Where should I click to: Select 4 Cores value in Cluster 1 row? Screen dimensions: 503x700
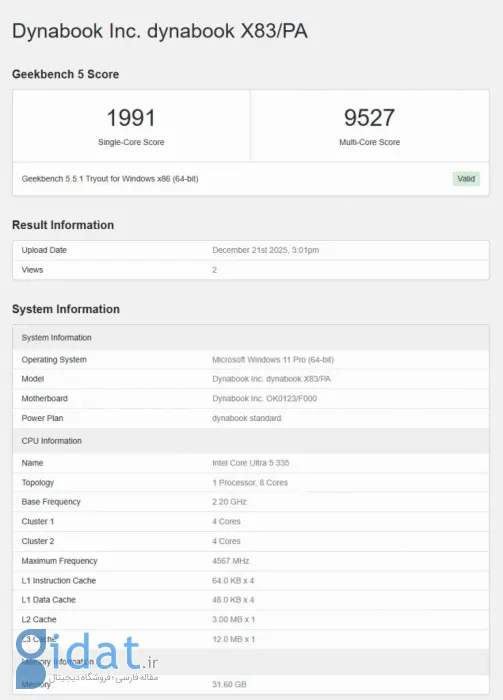pos(226,521)
